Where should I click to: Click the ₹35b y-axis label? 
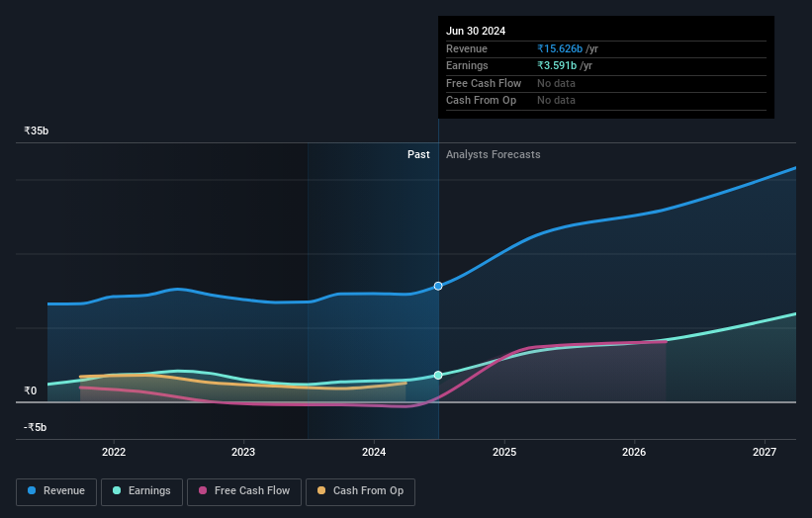click(x=37, y=130)
